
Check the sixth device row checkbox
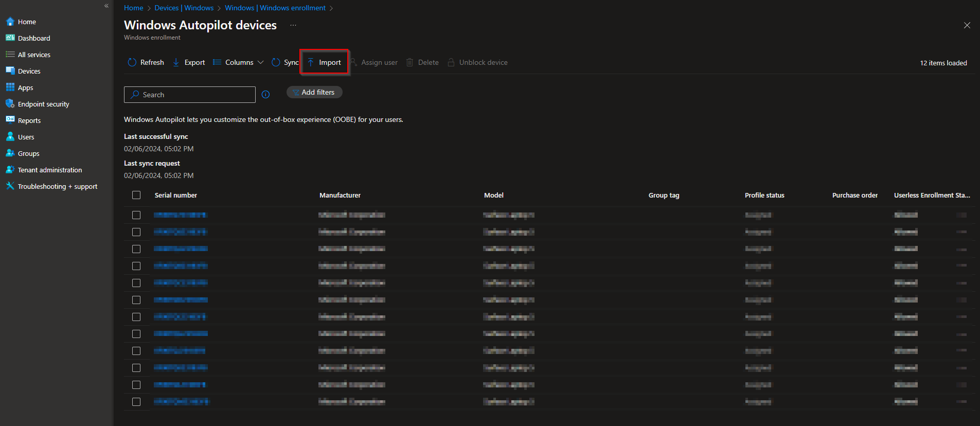(136, 300)
